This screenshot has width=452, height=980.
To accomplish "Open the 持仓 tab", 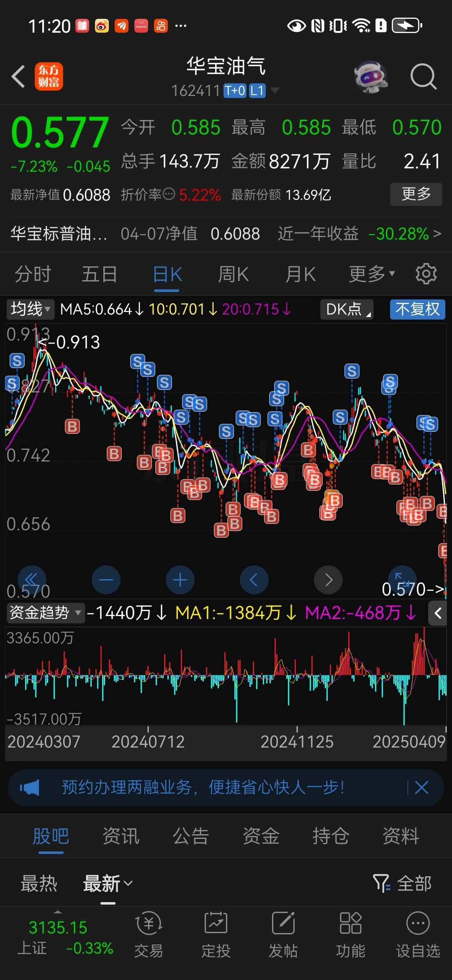I will 331,836.
